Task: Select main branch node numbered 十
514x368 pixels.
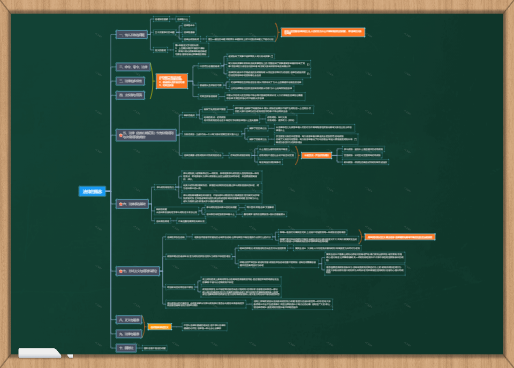Action: pyautogui.click(x=126, y=348)
